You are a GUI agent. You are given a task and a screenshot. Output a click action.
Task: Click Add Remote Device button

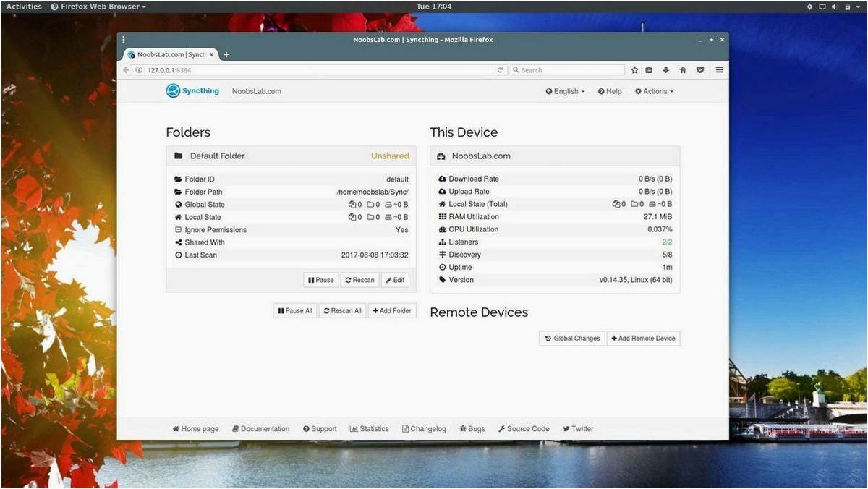tap(643, 338)
